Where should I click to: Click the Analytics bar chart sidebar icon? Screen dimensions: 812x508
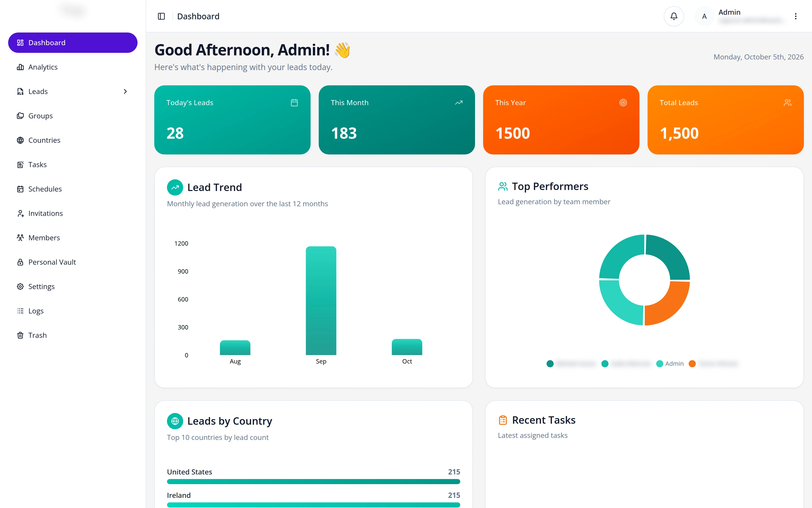[21, 67]
